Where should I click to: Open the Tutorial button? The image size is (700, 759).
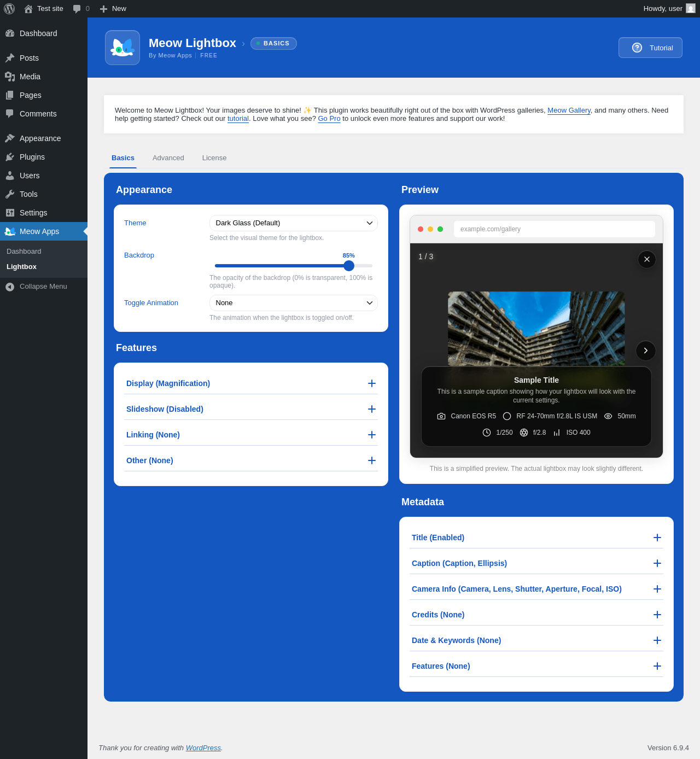[x=650, y=48]
